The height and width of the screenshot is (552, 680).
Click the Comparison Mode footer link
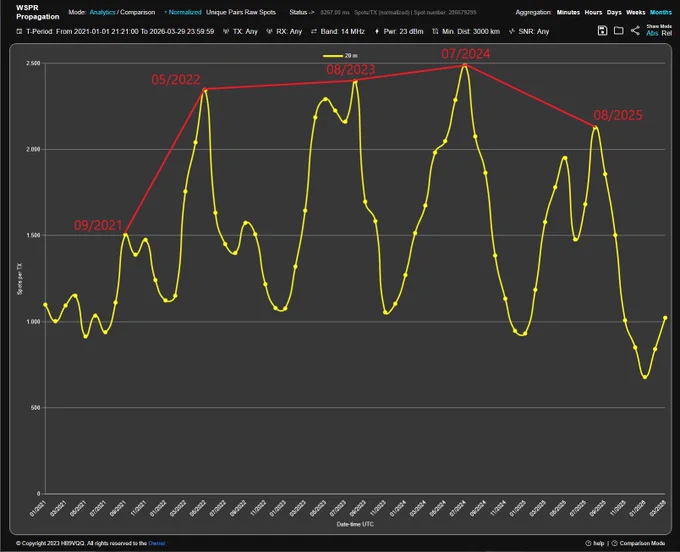[642, 543]
